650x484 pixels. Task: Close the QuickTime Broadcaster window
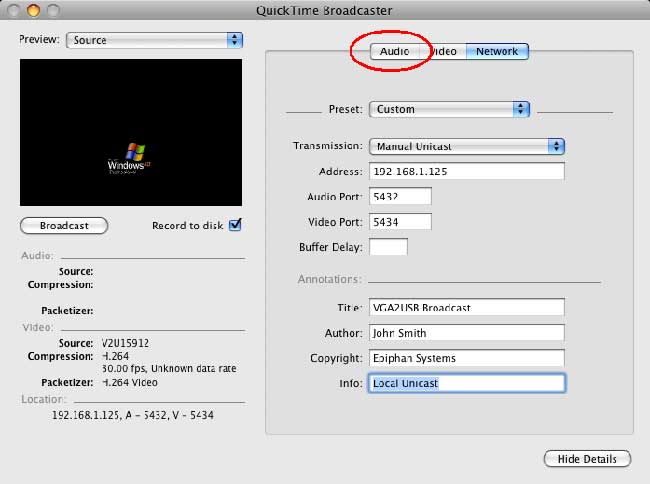tap(12, 10)
